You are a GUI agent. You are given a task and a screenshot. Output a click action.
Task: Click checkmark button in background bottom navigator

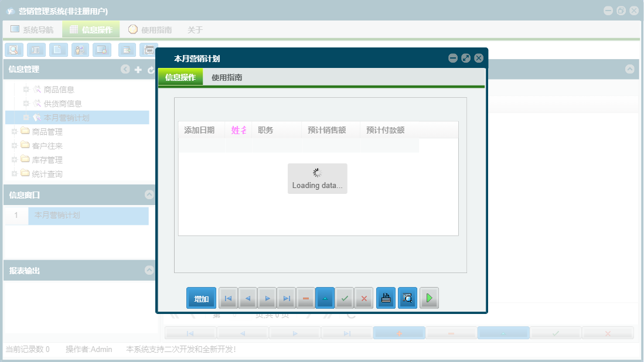click(x=556, y=333)
